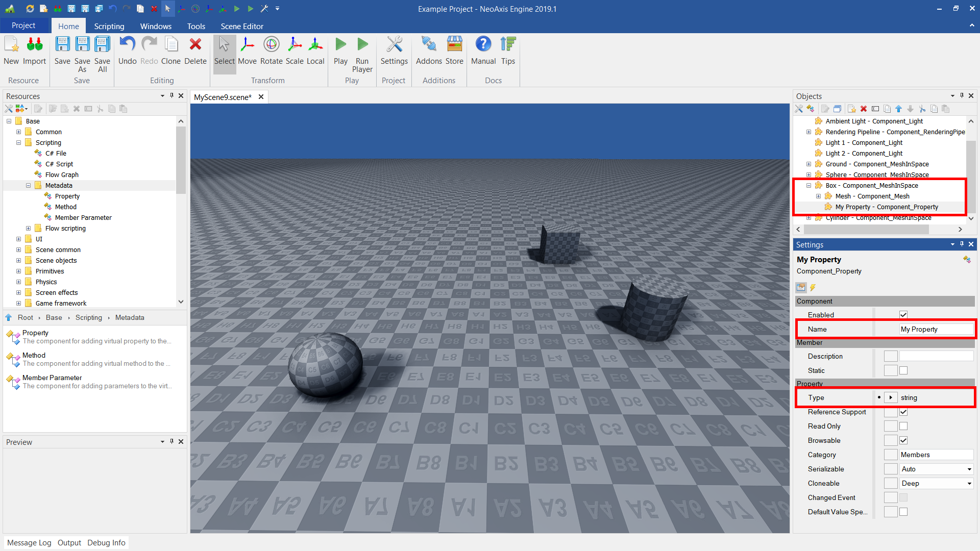Uncheck the Browsable checkbox
The width and height of the screenshot is (980, 551).
pyautogui.click(x=903, y=440)
